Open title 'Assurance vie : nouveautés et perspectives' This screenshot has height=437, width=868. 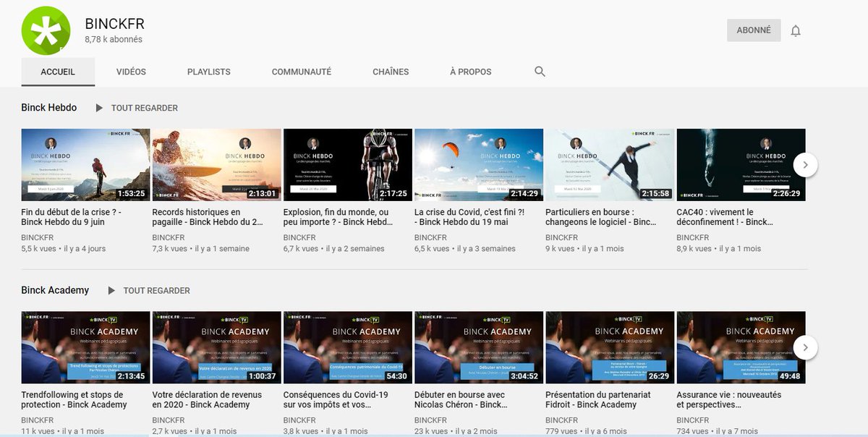tap(729, 399)
